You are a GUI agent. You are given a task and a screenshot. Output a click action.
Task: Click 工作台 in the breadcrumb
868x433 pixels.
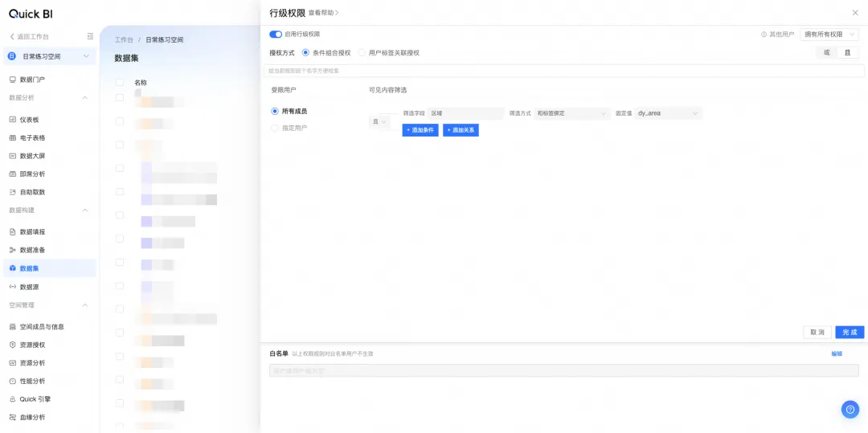click(124, 40)
